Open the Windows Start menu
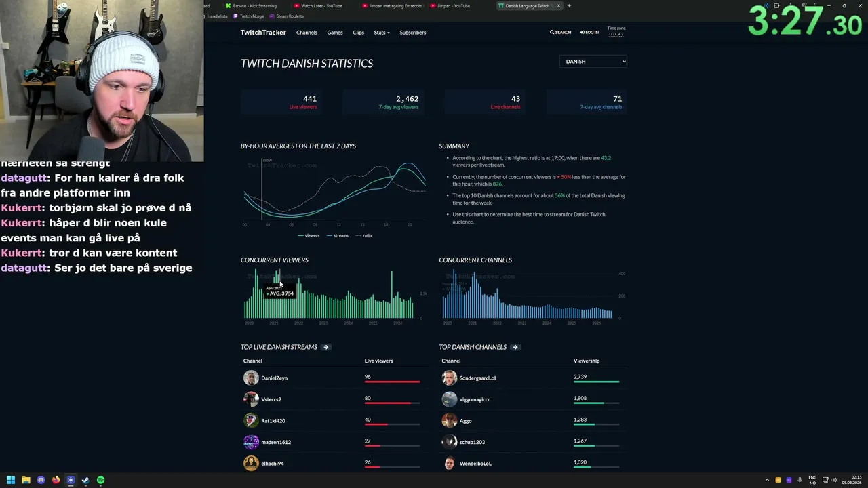 click(11, 480)
